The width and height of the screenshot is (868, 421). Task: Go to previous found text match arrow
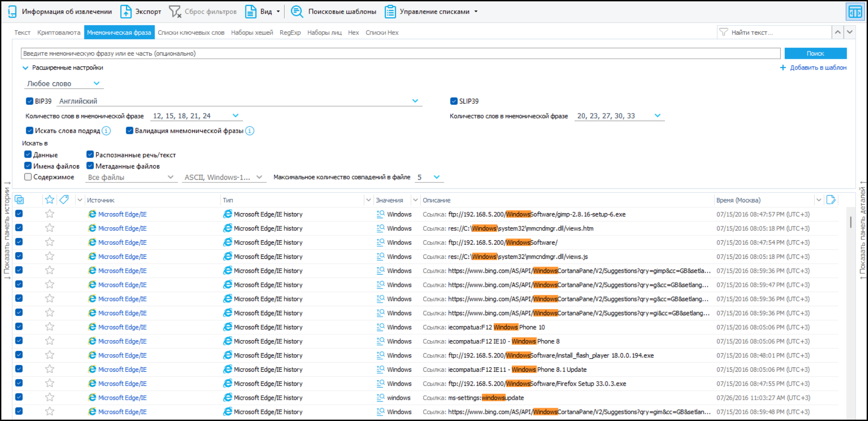838,32
